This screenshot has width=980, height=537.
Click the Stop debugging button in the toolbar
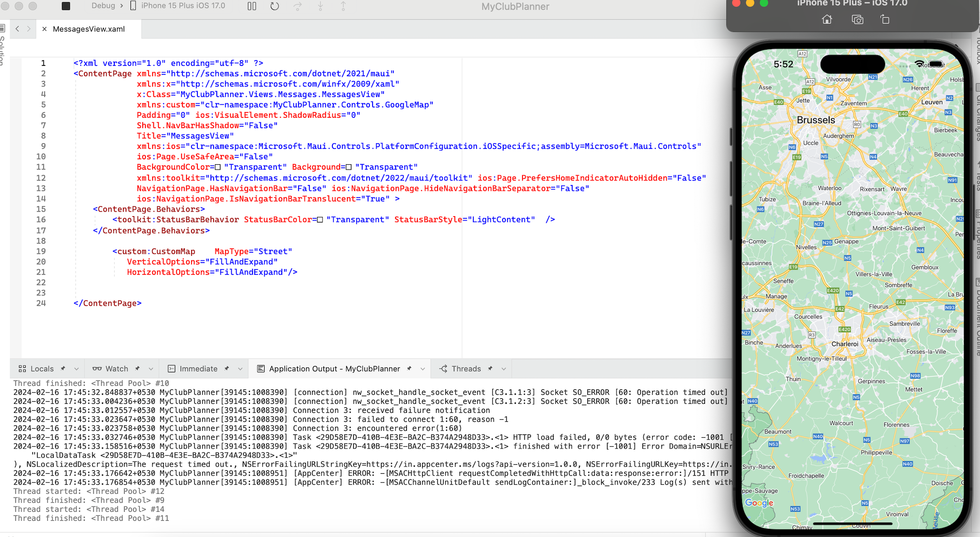(66, 6)
